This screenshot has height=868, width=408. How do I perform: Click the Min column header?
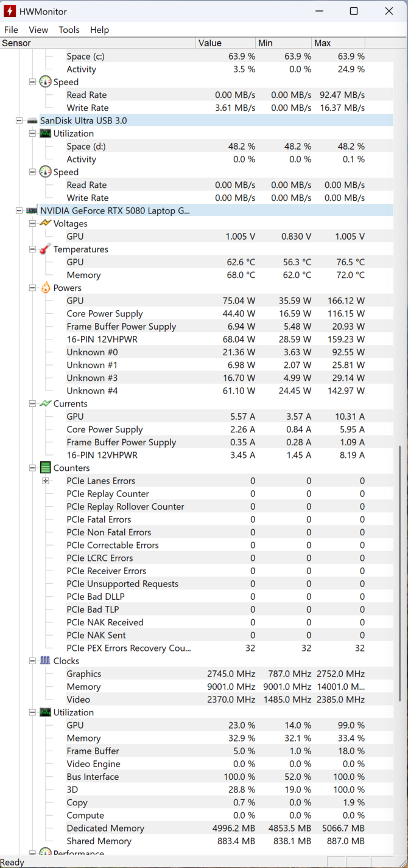tap(284, 43)
